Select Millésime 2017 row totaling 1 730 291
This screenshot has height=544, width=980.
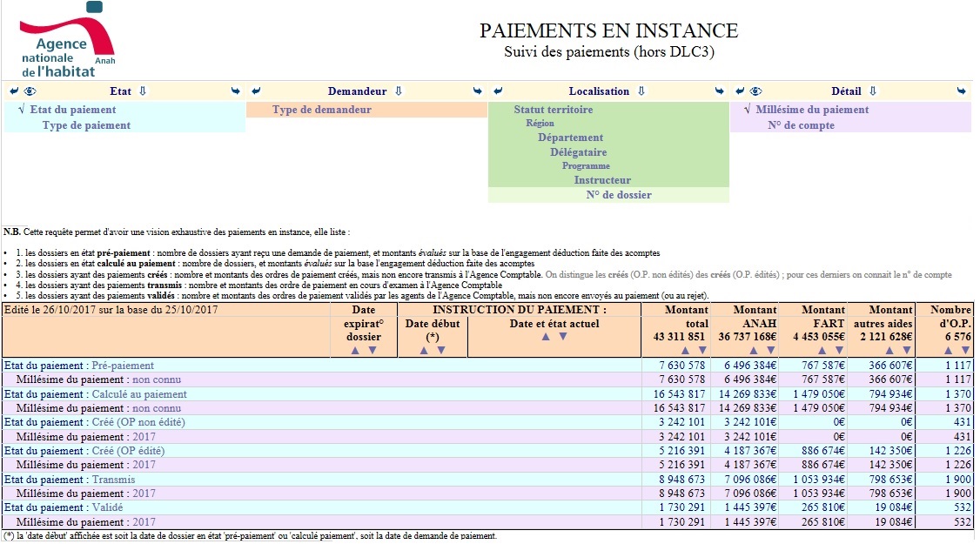pyautogui.click(x=487, y=522)
